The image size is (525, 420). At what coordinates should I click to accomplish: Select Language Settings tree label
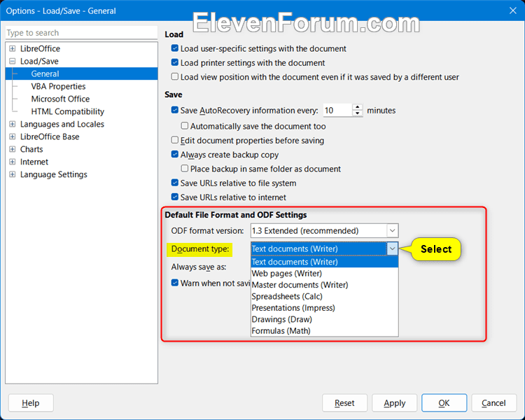click(x=54, y=174)
